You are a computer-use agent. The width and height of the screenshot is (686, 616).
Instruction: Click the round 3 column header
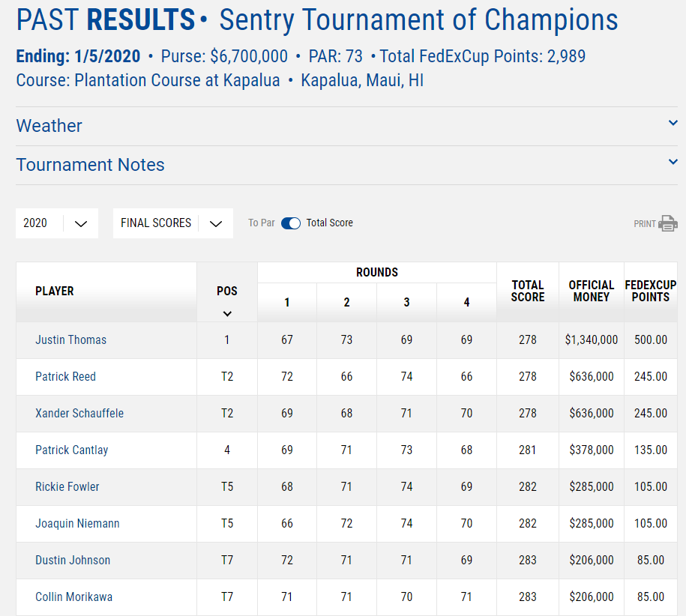(406, 302)
